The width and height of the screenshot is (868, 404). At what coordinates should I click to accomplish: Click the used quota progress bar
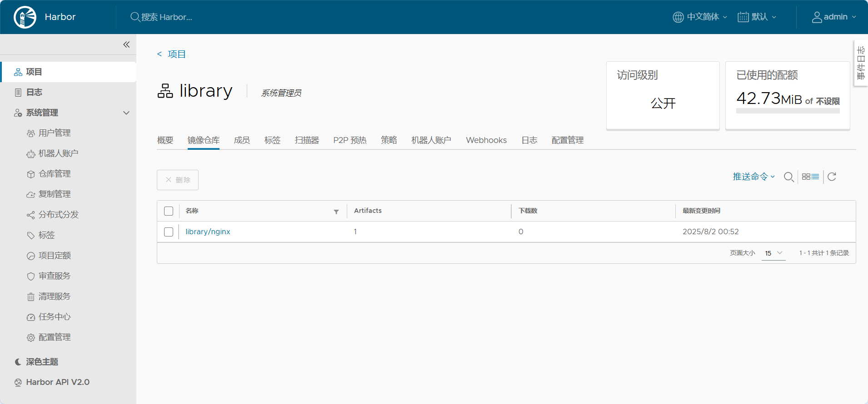point(788,111)
